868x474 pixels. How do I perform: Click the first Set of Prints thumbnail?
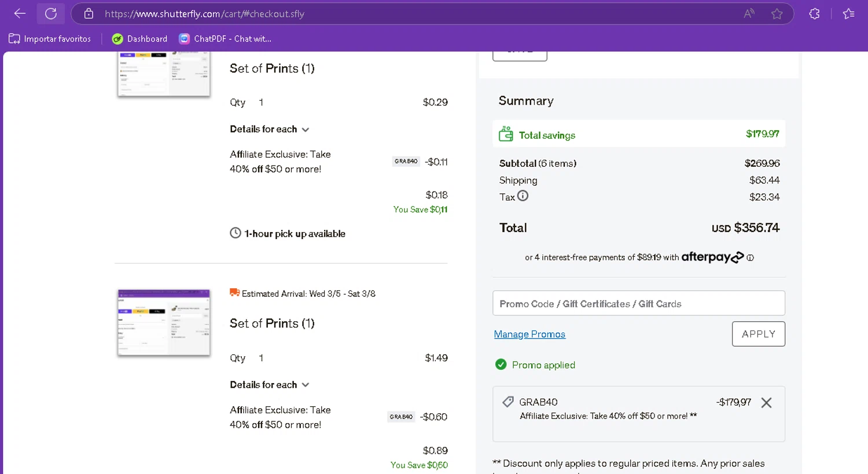(164, 74)
